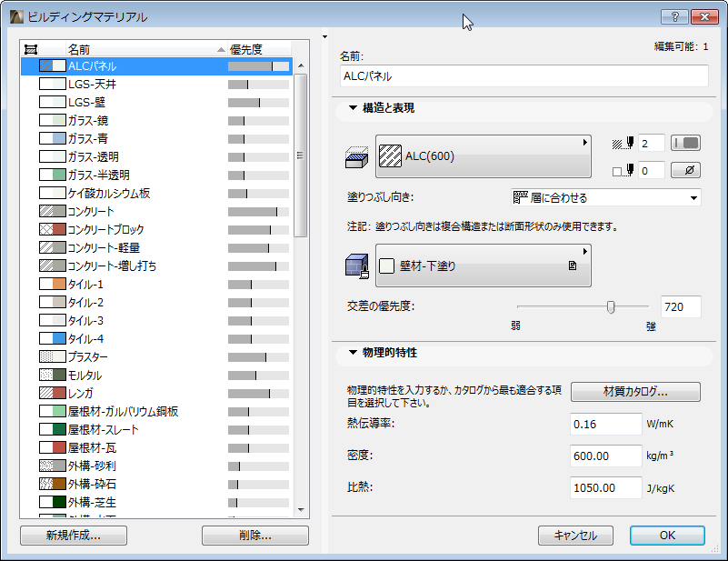
Task: Click the タイル-1 material swatch icon
Action: click(x=53, y=284)
